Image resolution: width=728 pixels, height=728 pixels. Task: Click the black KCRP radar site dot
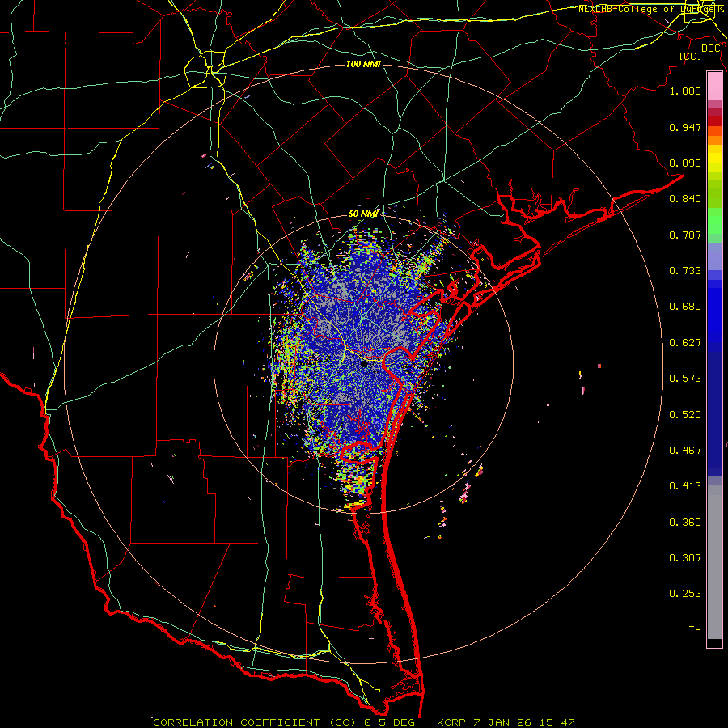pos(364,364)
